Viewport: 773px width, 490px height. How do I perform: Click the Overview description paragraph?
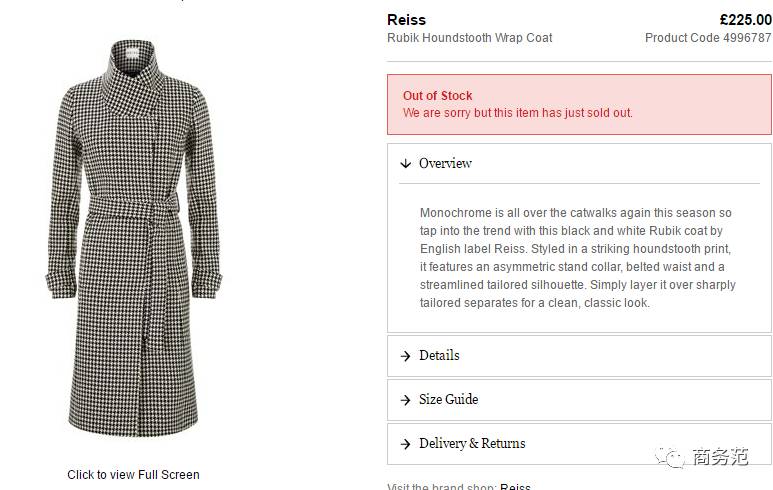577,258
